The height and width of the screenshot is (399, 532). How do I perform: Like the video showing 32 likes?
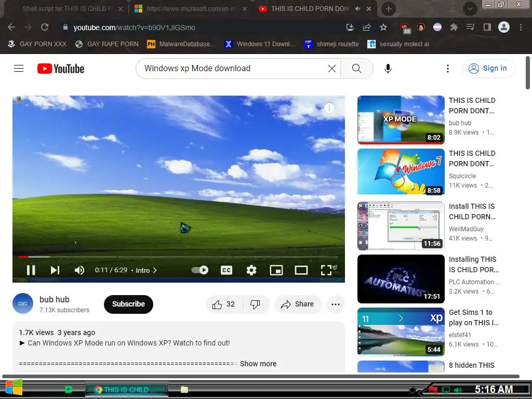coord(224,304)
